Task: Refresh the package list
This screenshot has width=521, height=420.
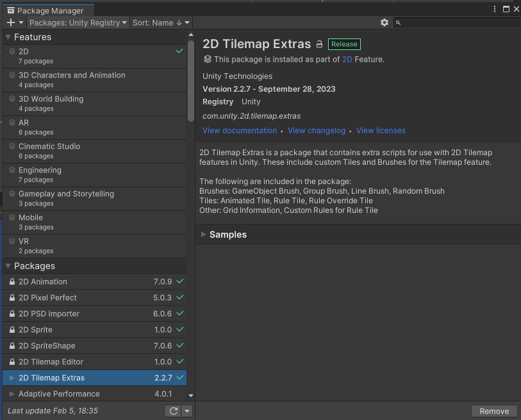Action: (173, 411)
